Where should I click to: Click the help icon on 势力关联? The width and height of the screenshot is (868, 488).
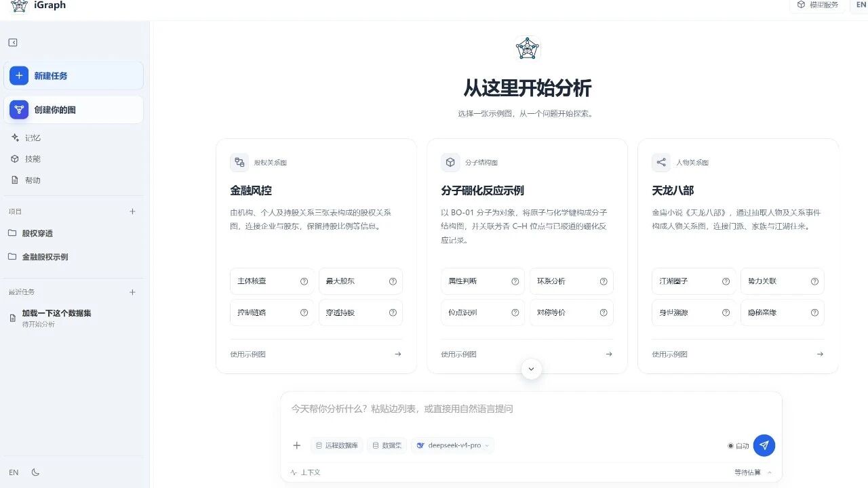coord(814,281)
